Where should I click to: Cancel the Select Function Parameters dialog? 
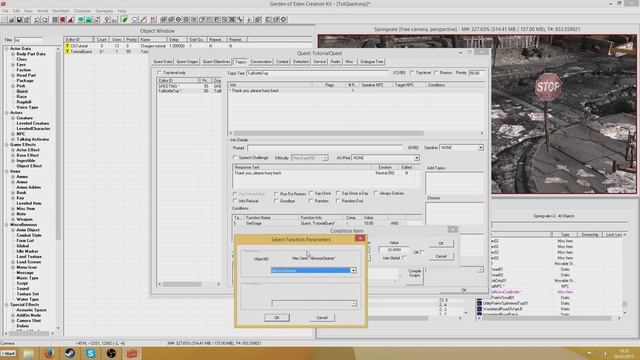point(322,318)
